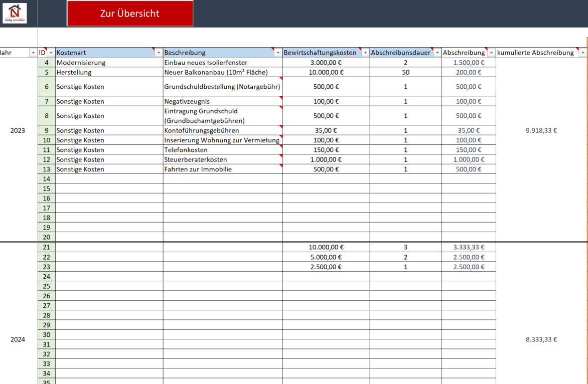Screen dimensions: 588x384
Task: Open the Abschreibung column filter dropdown
Action: (x=491, y=53)
